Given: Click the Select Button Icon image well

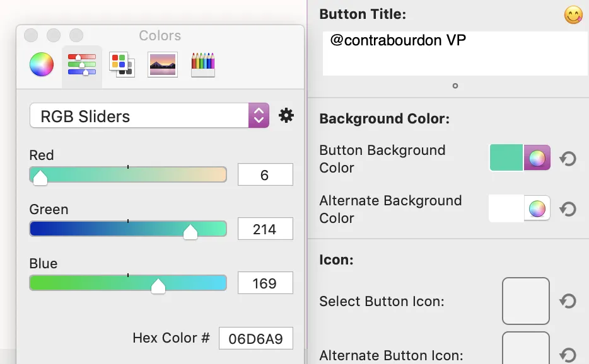Looking at the screenshot, I should tap(526, 301).
